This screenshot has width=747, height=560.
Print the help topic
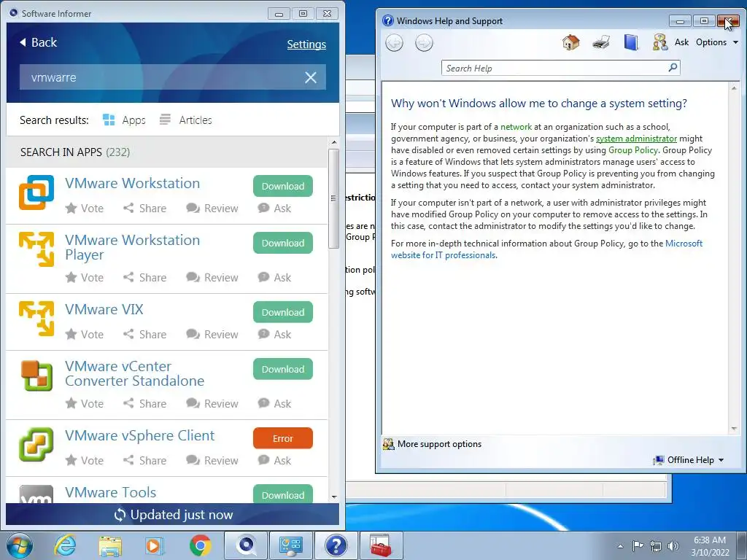coord(601,42)
